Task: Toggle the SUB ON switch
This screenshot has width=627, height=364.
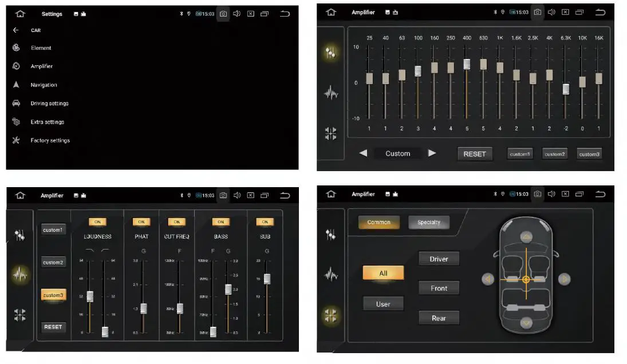Action: click(265, 222)
